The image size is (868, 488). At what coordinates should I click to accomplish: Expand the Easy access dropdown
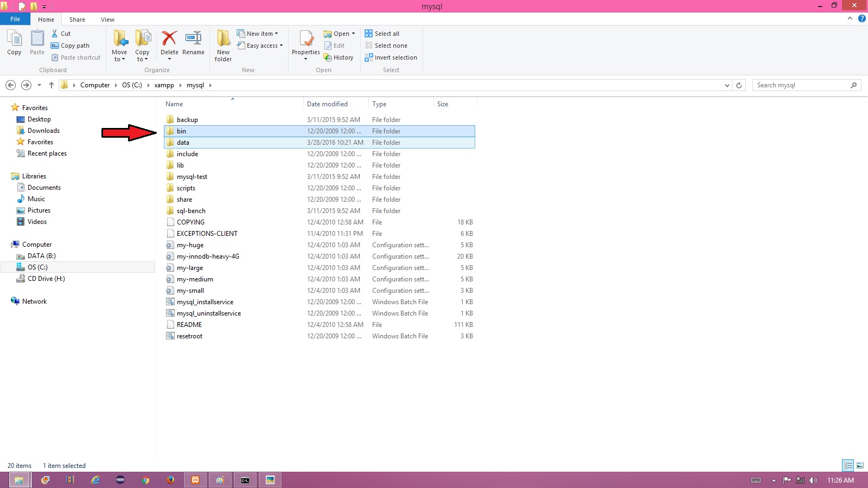click(260, 46)
